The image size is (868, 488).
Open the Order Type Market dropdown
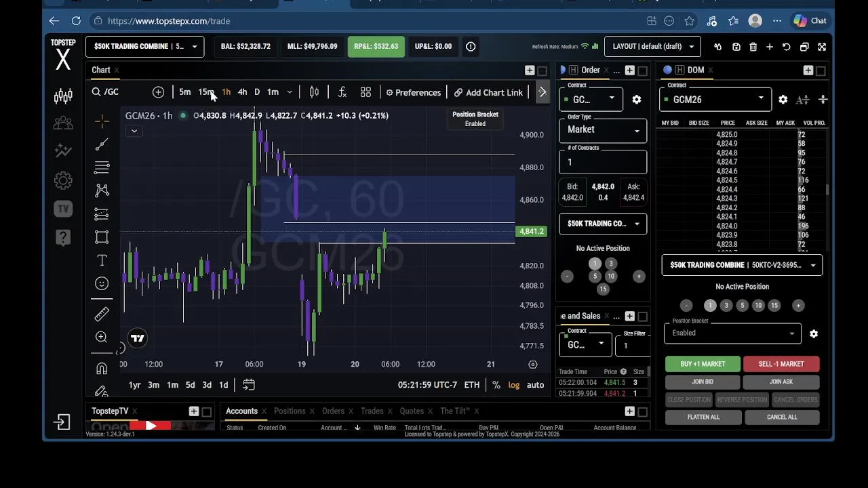click(603, 129)
